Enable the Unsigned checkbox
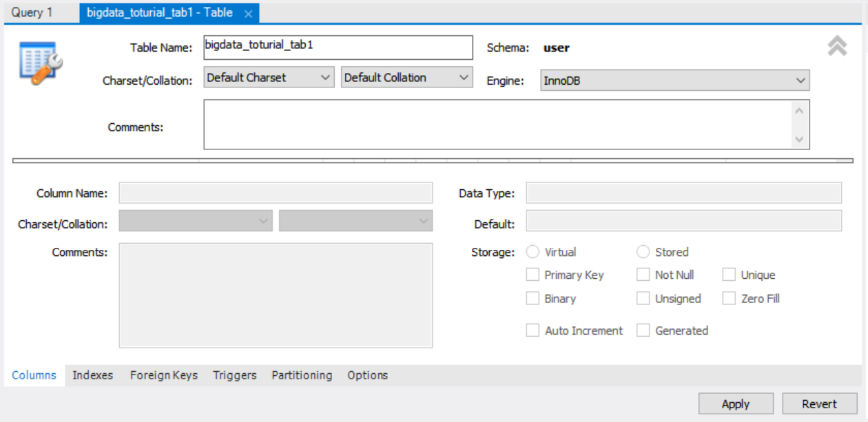The height and width of the screenshot is (422, 868). point(643,298)
